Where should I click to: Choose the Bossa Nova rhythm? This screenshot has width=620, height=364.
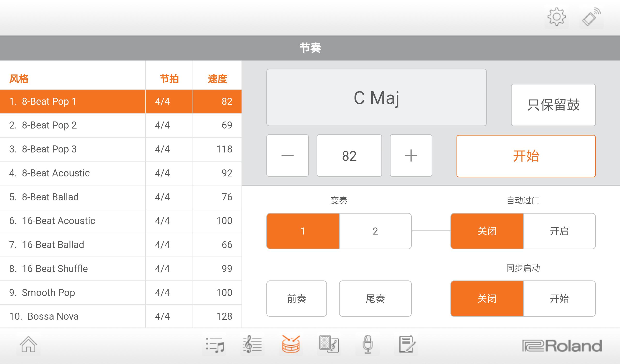click(121, 316)
